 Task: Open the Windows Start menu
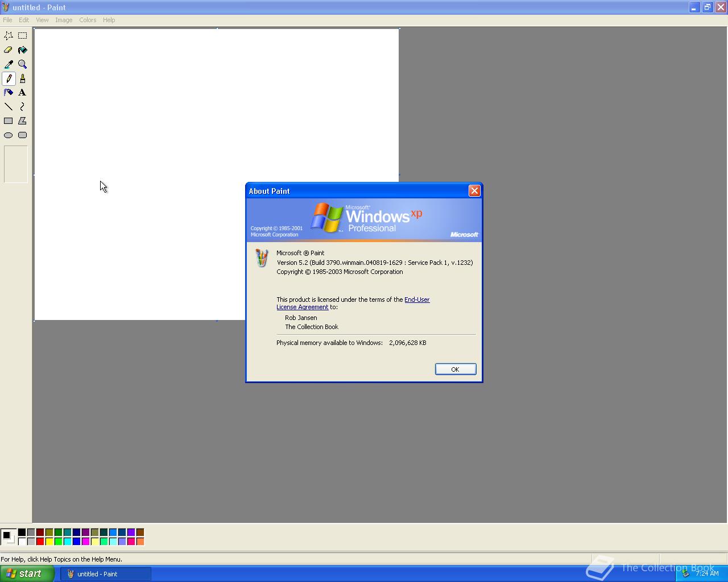point(27,573)
